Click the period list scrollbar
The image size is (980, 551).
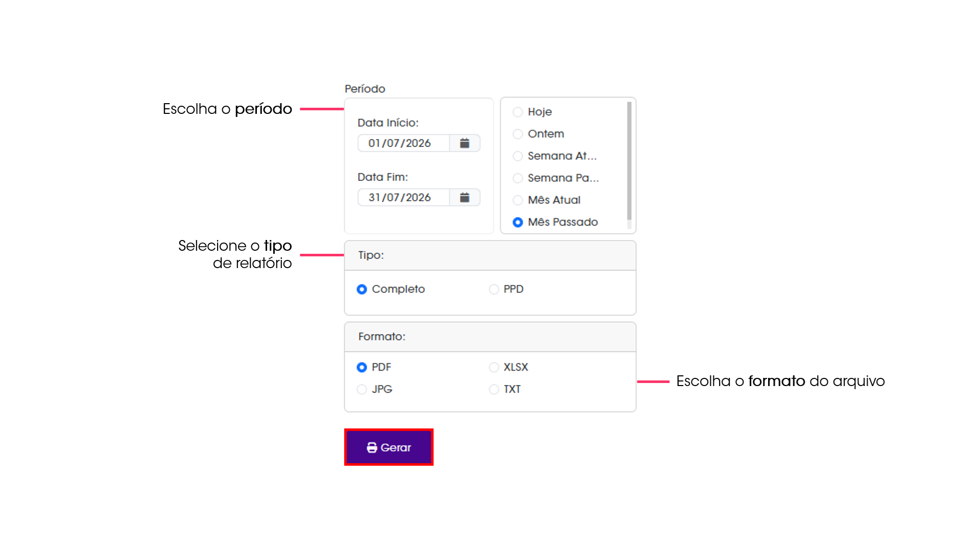click(629, 160)
